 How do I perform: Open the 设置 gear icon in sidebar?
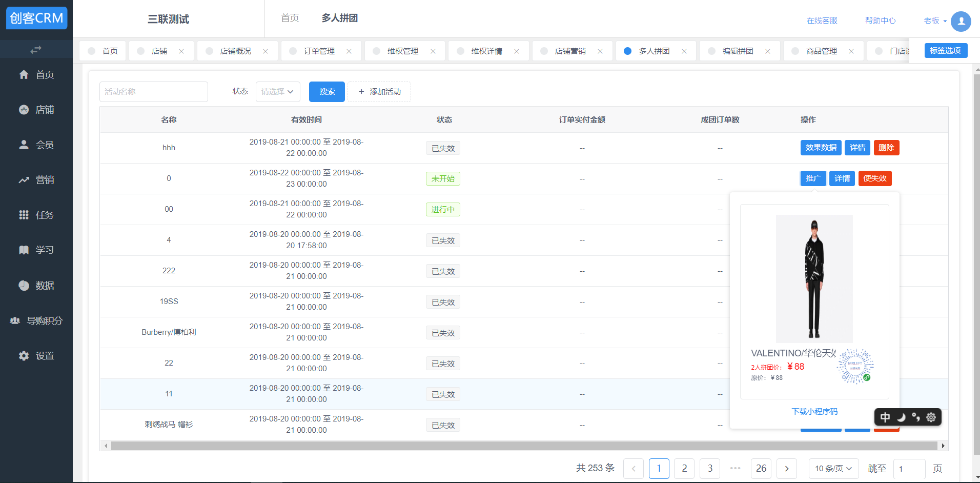click(24, 356)
